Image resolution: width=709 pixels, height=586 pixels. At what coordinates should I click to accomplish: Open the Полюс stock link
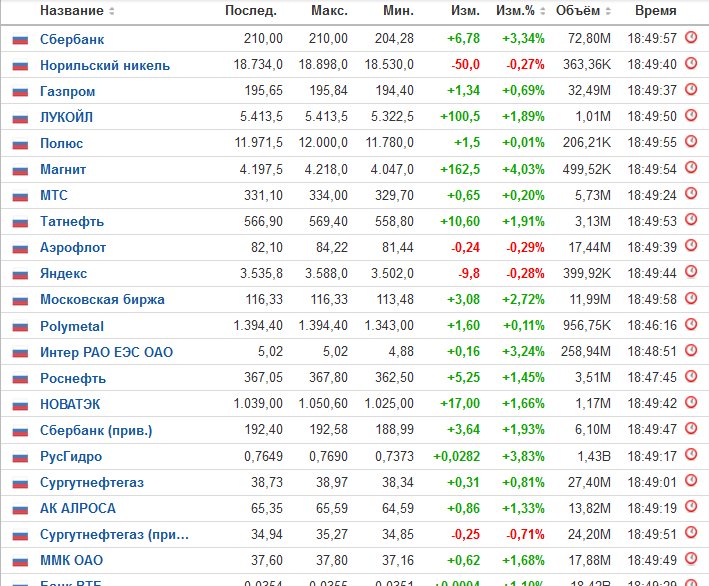click(61, 143)
